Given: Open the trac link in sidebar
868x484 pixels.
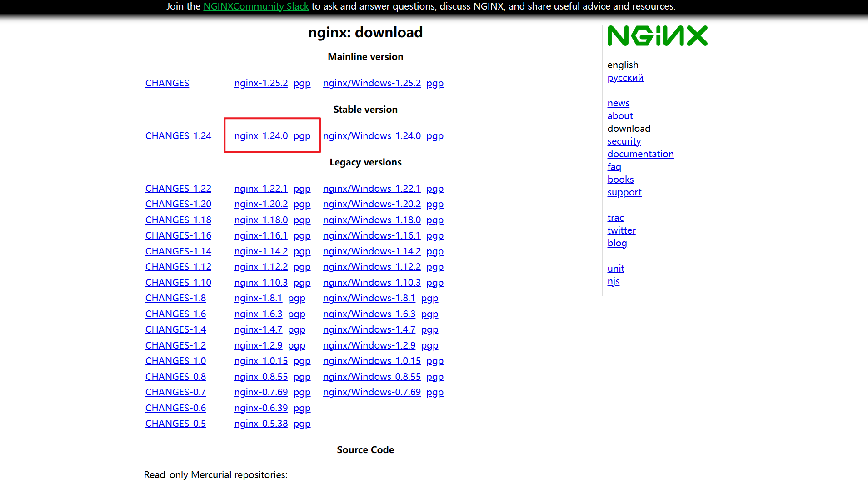Looking at the screenshot, I should pyautogui.click(x=615, y=218).
